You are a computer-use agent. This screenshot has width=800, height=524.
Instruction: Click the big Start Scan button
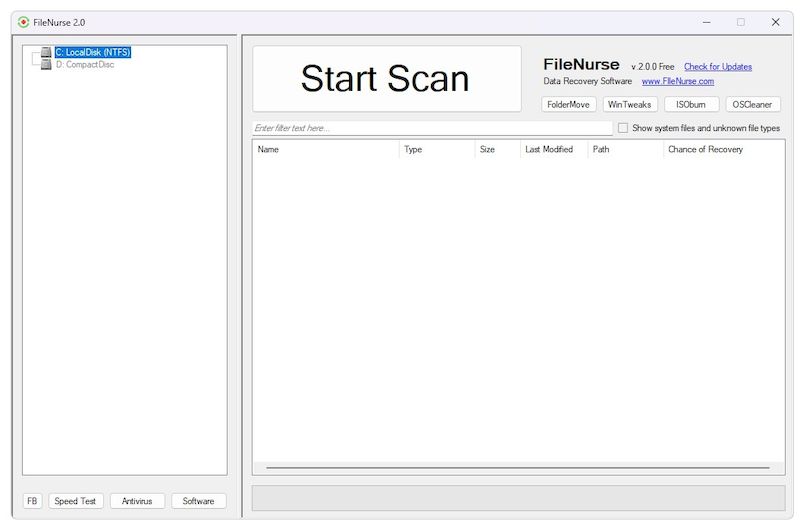click(x=387, y=79)
